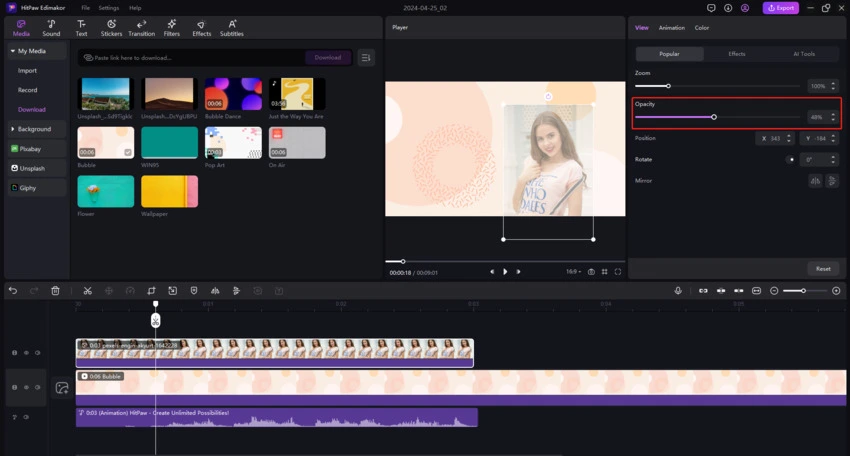The image size is (850, 456).
Task: Click the split scissors tool in timeline toolbar
Action: pyautogui.click(x=88, y=290)
